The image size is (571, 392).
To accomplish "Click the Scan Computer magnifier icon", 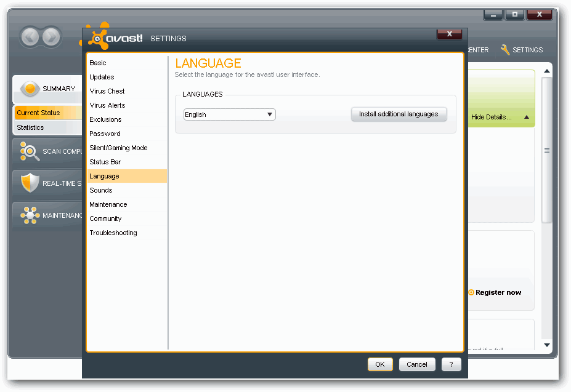I will coord(30,151).
